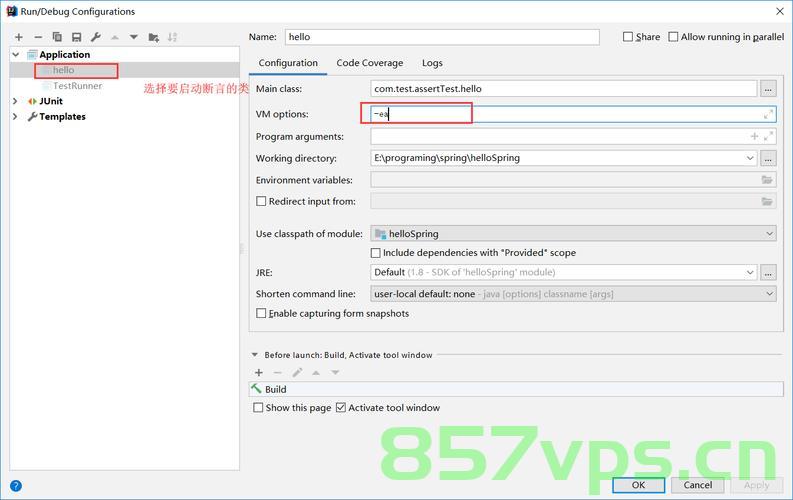Move Before launch task up

[316, 373]
